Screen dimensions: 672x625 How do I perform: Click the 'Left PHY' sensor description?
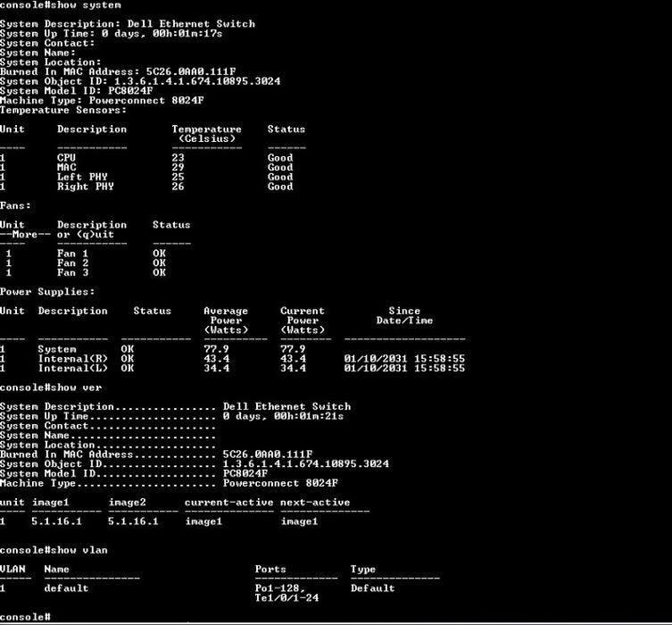coord(82,177)
